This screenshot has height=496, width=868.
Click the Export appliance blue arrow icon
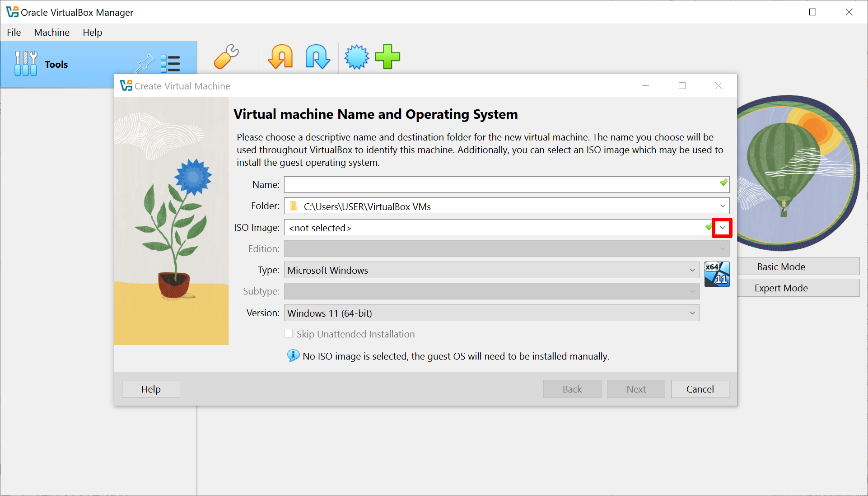click(x=317, y=57)
